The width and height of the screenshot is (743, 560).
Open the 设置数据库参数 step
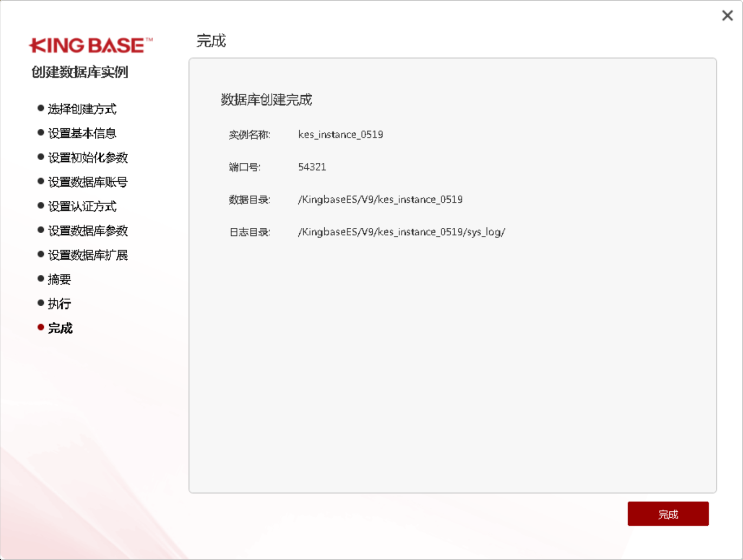coord(88,230)
